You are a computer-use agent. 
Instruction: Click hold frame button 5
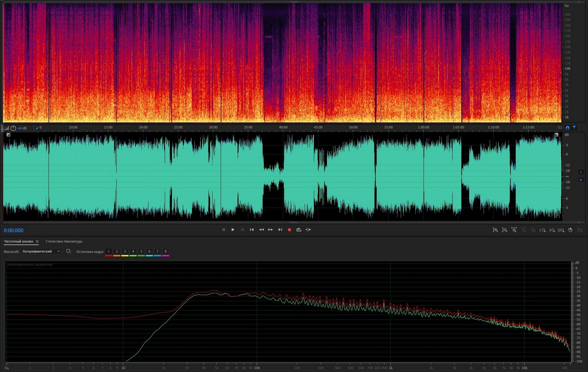(x=141, y=251)
